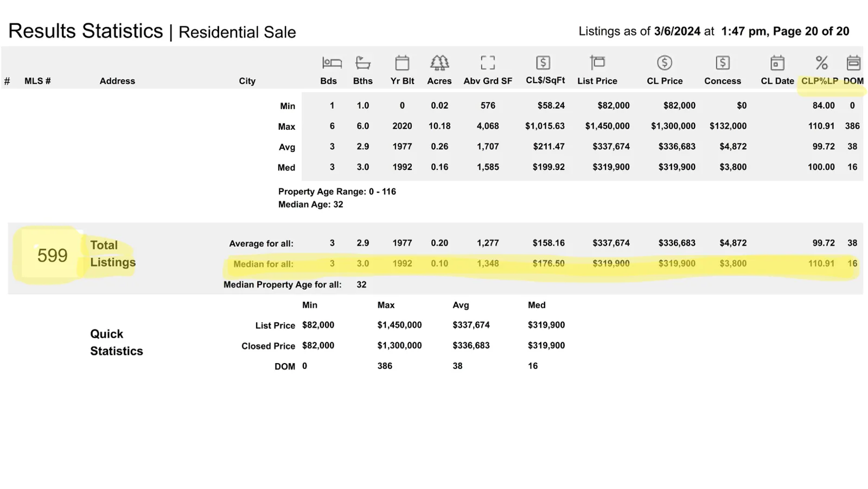This screenshot has width=868, height=489.
Task: Click the Avg Yr Blt value 1977 in top table
Action: 402,147
